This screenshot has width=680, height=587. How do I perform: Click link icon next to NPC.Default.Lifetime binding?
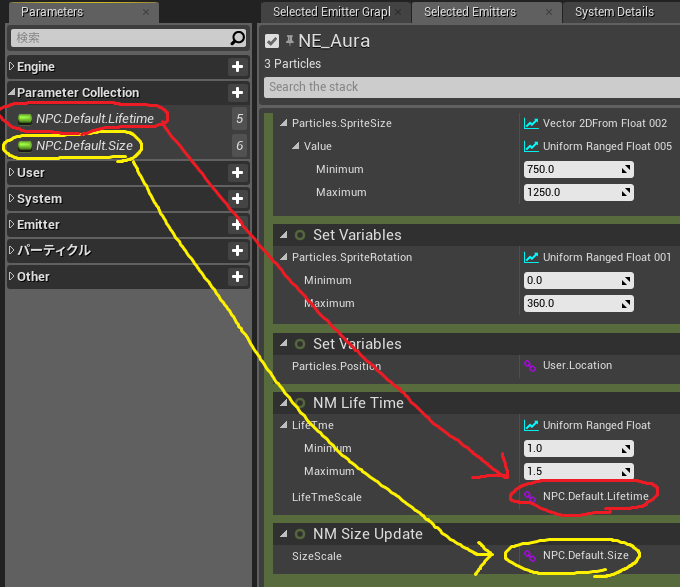coord(530,496)
